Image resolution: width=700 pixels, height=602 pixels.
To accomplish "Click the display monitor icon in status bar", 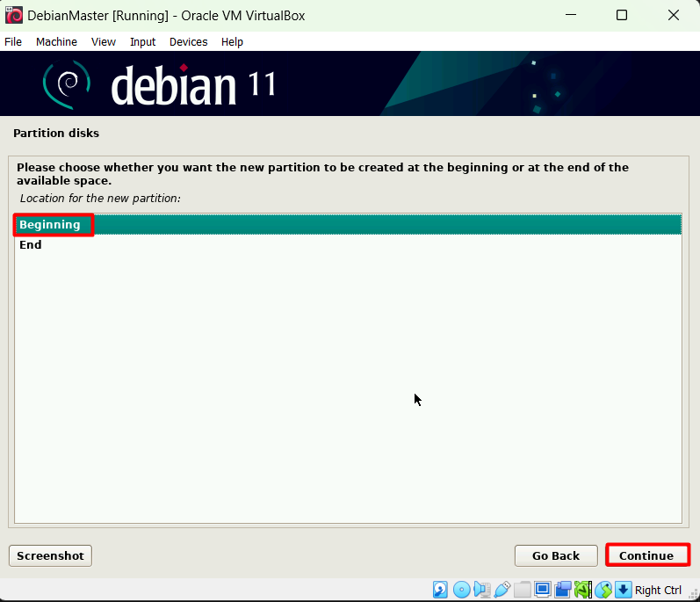I will tap(543, 590).
